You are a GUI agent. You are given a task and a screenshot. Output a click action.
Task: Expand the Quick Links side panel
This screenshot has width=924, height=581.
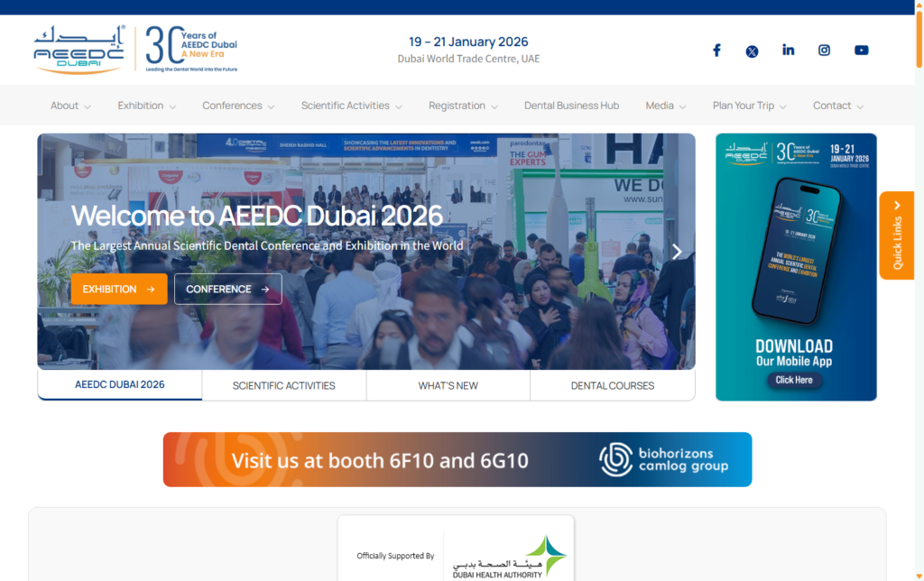[897, 235]
